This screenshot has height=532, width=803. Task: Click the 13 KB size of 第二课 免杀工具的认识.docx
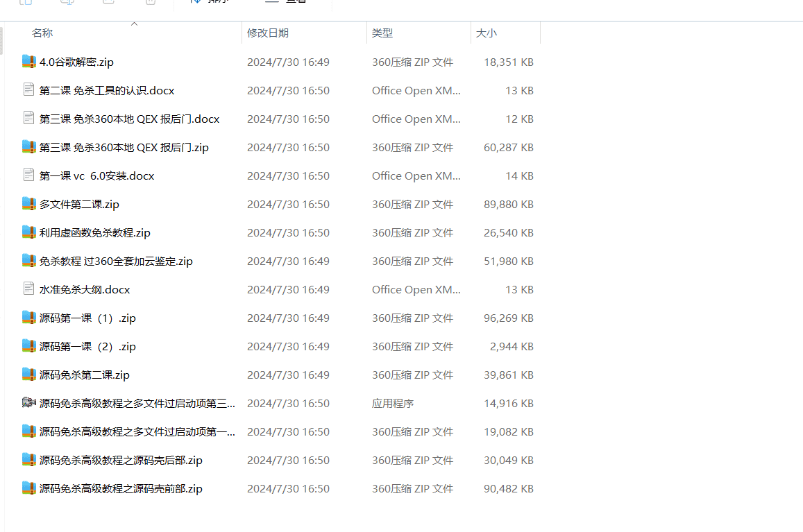coord(519,91)
